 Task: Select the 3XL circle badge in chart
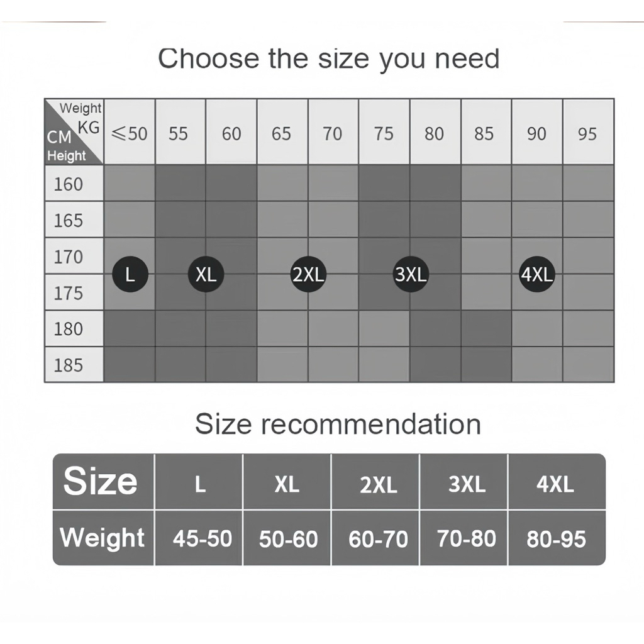pyautogui.click(x=411, y=274)
